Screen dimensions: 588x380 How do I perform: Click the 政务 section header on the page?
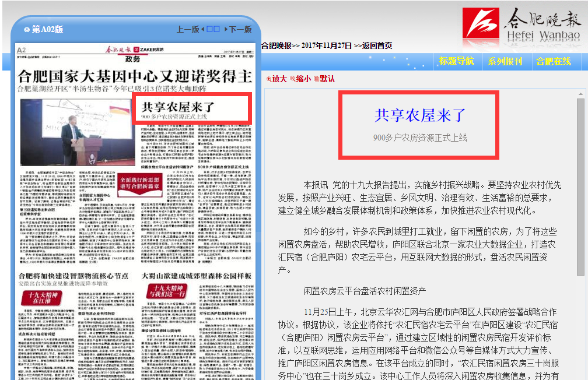(x=133, y=59)
